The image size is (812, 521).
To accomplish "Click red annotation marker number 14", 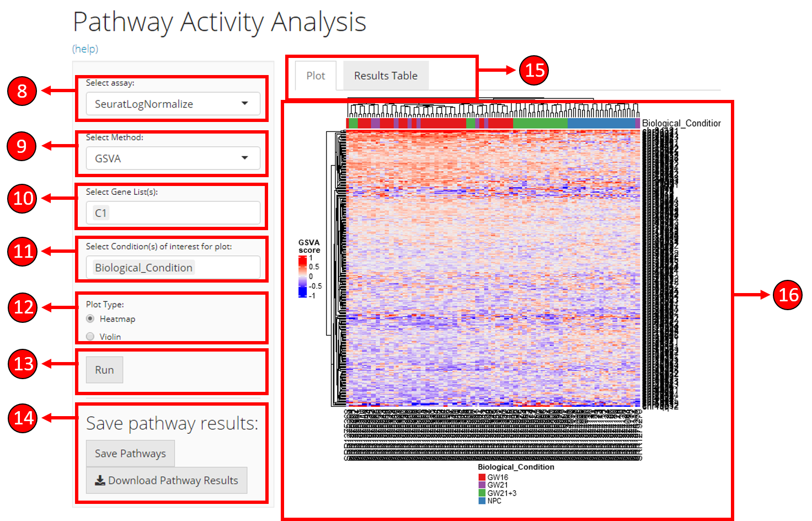I will (x=23, y=418).
